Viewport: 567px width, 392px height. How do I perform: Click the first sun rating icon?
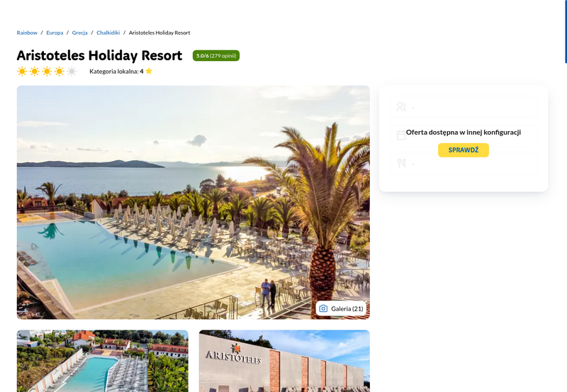coord(22,71)
